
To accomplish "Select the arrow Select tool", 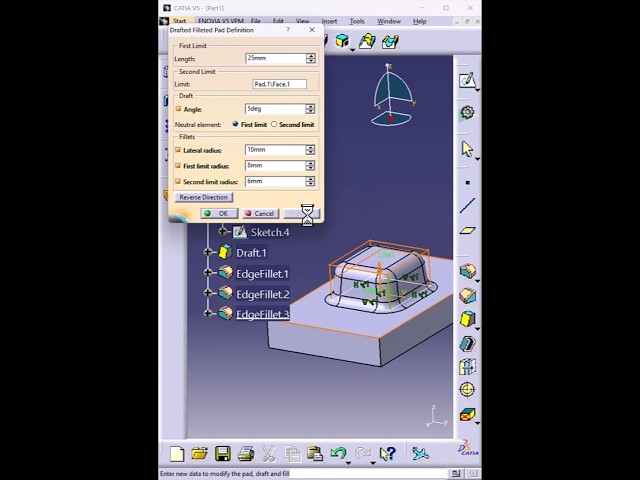I will pos(467,149).
